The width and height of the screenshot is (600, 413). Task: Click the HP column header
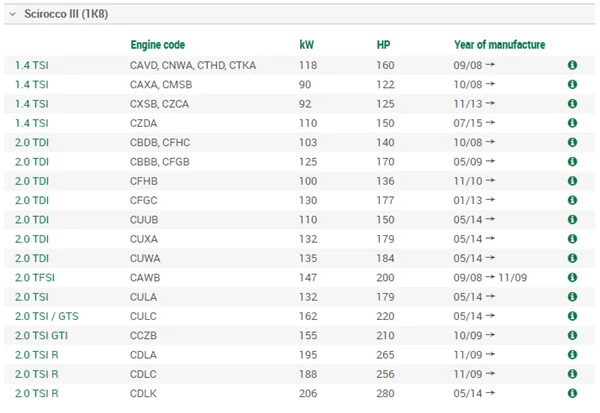tap(383, 45)
